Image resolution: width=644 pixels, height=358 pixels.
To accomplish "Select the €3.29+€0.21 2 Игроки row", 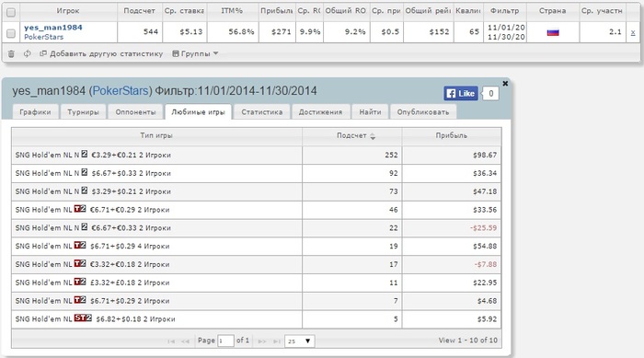I will click(257, 155).
